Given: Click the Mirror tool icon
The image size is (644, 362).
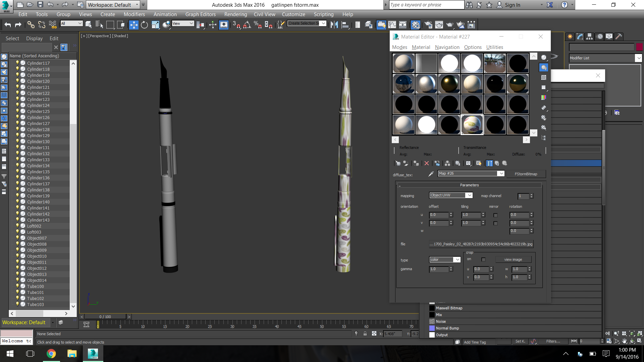Looking at the screenshot, I should (x=334, y=25).
